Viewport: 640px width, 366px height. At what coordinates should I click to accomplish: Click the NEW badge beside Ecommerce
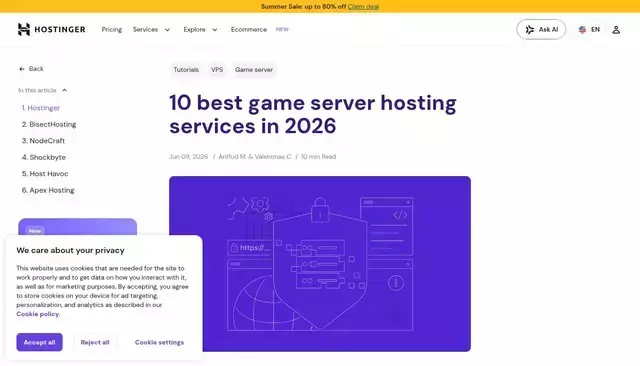282,29
